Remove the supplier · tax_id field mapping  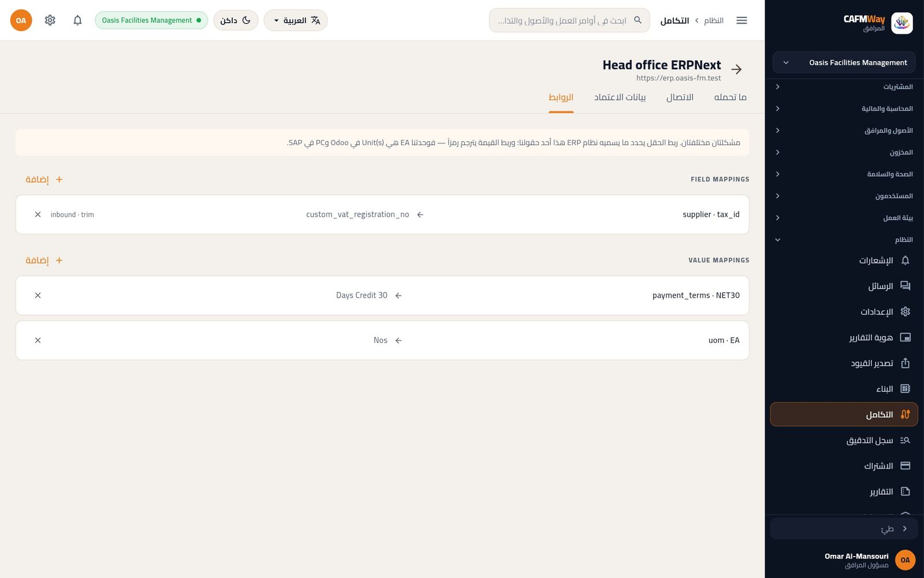pos(38,214)
